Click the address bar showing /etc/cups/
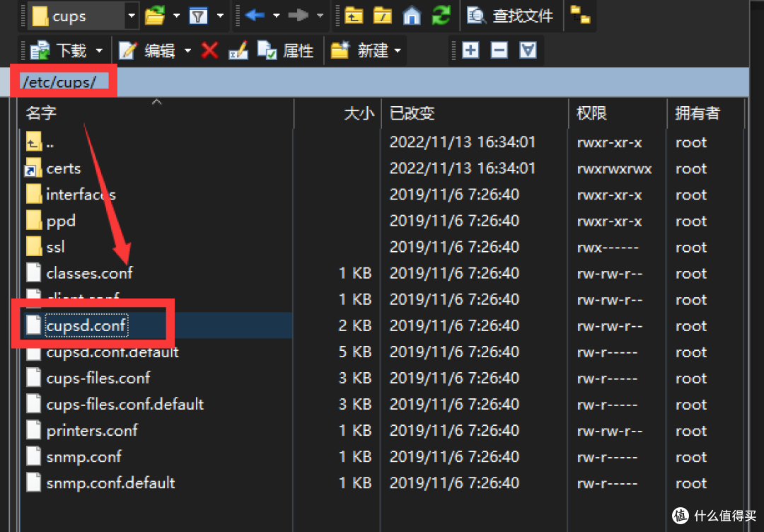 click(64, 81)
